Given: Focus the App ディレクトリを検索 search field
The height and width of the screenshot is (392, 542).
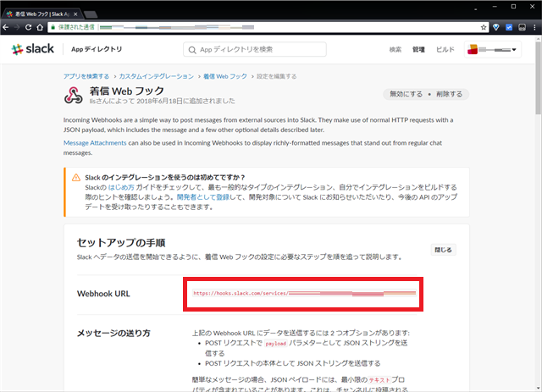Looking at the screenshot, I should pyautogui.click(x=255, y=49).
